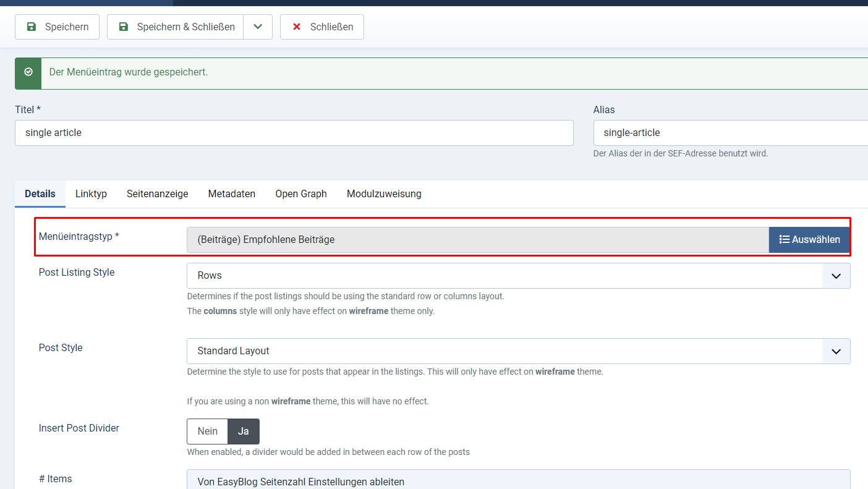Click the green success checkmark icon
868x489 pixels.
click(28, 72)
